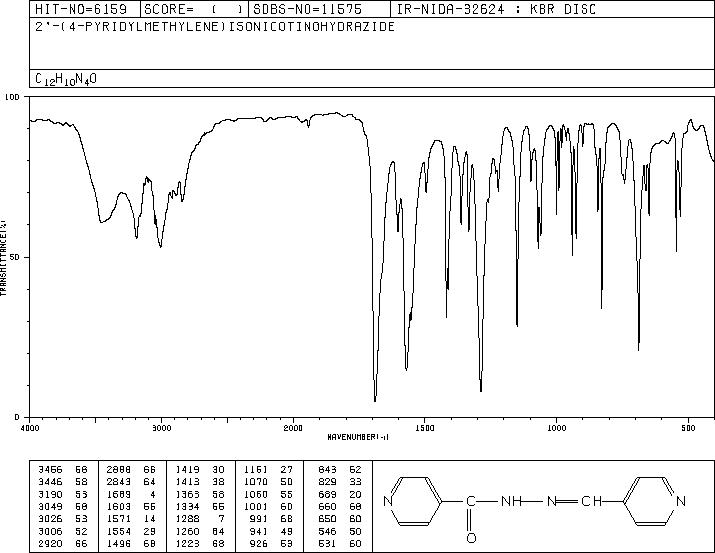
Task: Click the WAVENUMBER x-axis title
Action: [x=357, y=437]
